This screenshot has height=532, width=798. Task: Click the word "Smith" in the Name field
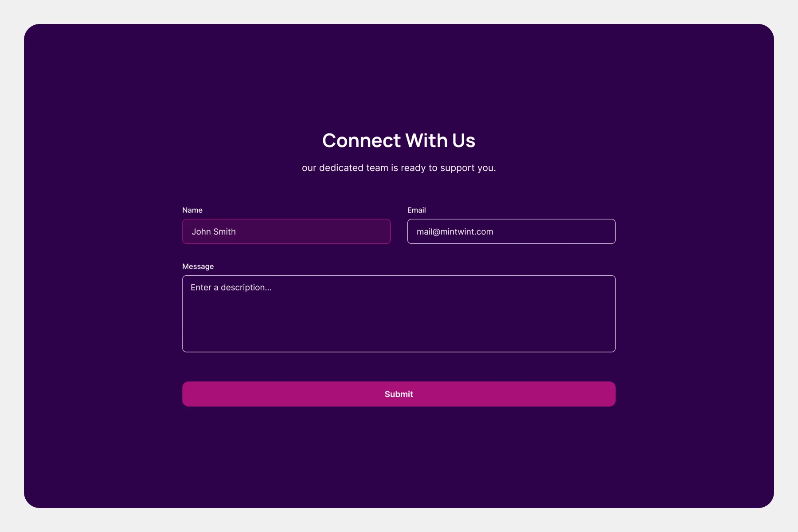224,232
